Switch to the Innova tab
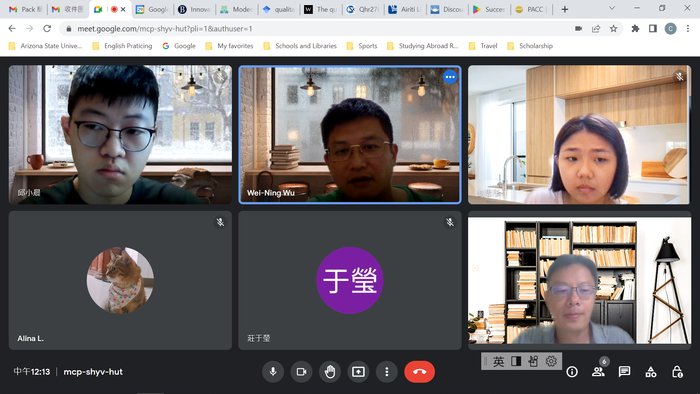This screenshot has width=700, height=394. pos(194,9)
